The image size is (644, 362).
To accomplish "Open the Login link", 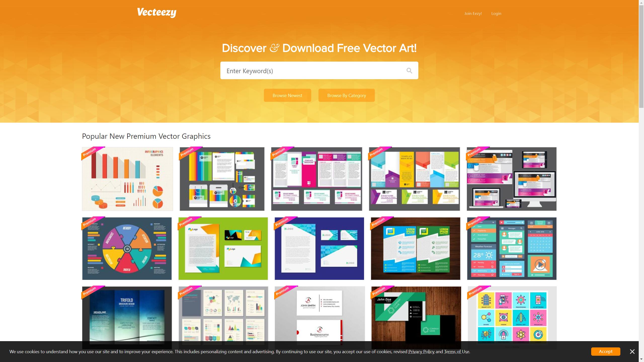I will 496,14.
